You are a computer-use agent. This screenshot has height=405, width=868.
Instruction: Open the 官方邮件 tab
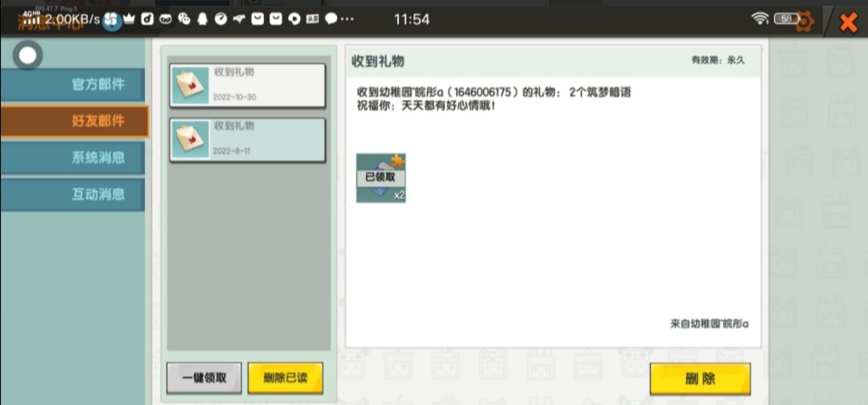[73, 84]
